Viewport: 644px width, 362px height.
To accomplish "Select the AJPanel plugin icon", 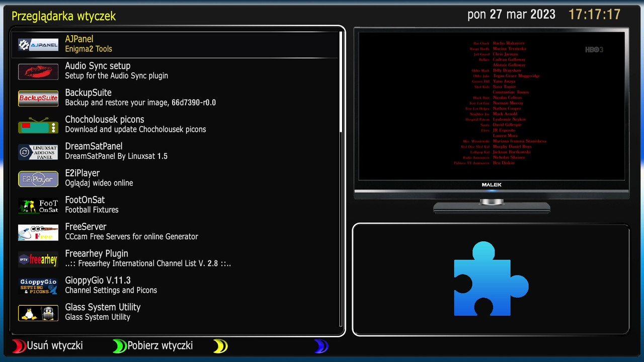I will point(38,44).
